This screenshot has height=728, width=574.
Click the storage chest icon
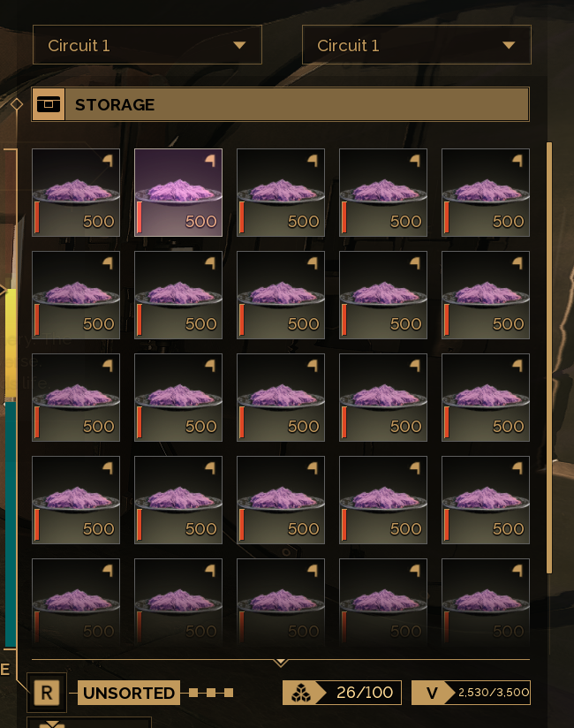pyautogui.click(x=49, y=104)
